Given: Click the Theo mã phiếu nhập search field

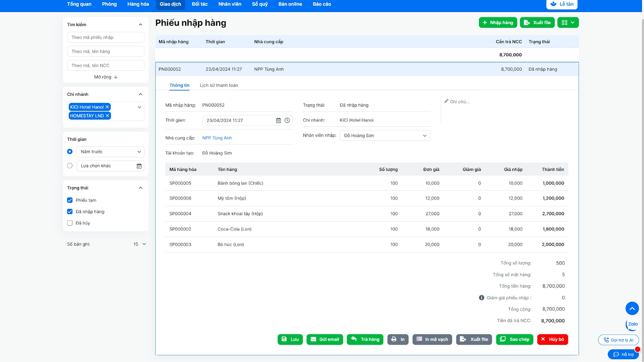Looking at the screenshot, I should pos(106,37).
